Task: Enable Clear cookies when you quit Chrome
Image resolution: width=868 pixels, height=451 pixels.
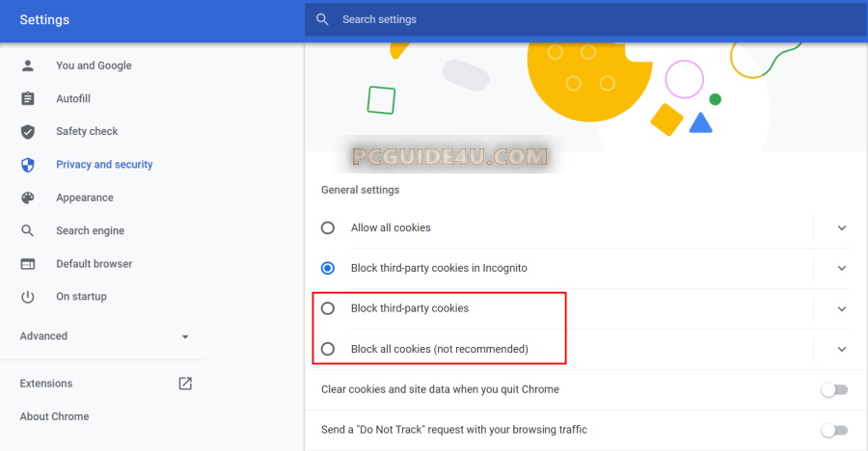Action: (x=833, y=389)
